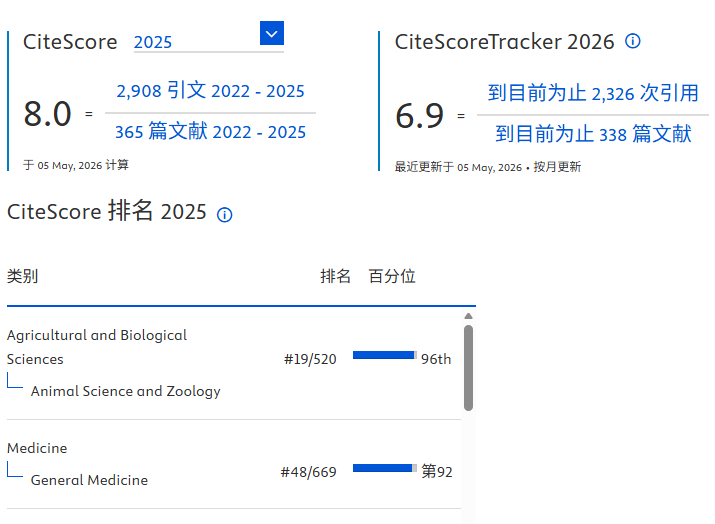Viewport: 715px width, 524px height.
Task: Select Animal Science and Zoology subcategory
Action: click(125, 391)
